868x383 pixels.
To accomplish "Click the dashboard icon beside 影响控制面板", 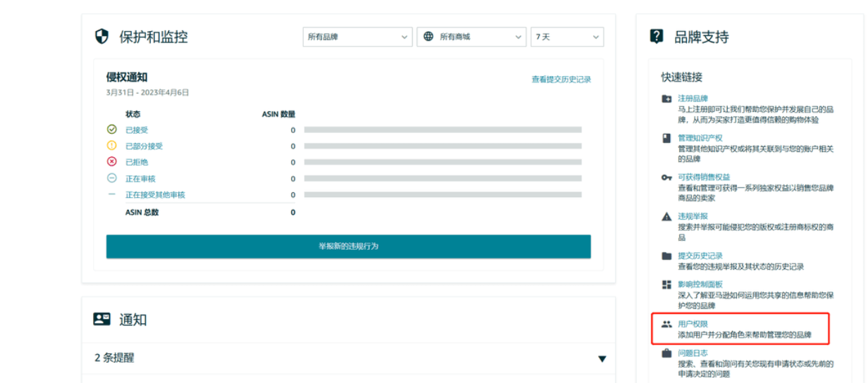I will click(666, 284).
